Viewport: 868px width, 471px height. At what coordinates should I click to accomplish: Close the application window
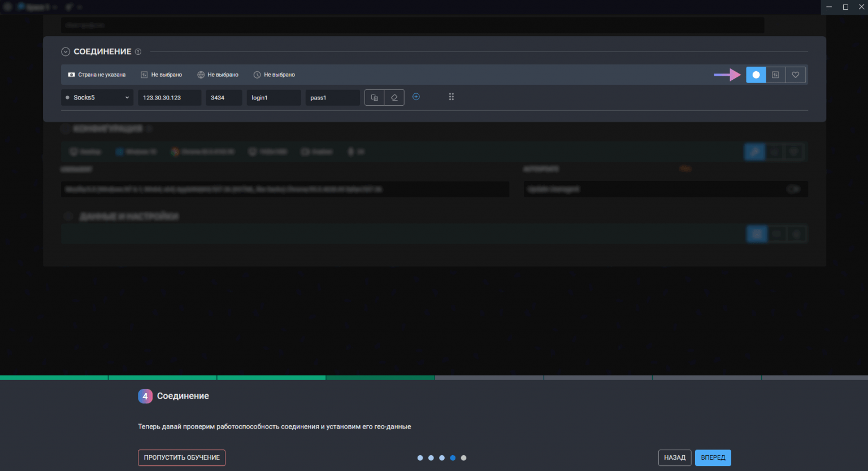(x=861, y=7)
